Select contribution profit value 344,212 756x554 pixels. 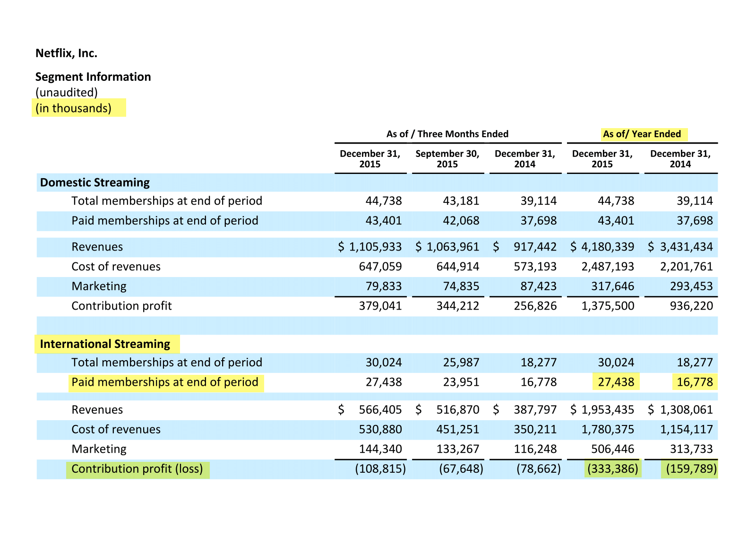(x=458, y=306)
